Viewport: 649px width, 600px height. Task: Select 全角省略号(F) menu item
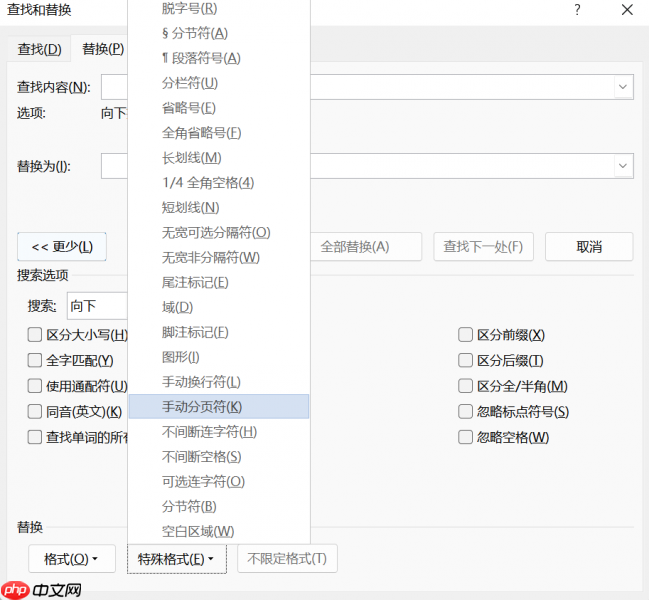tap(219, 133)
